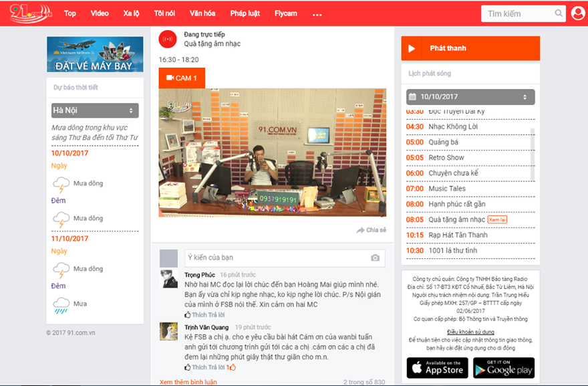This screenshot has height=386, width=588.
Task: Open the user profile icon
Action: pos(578,13)
